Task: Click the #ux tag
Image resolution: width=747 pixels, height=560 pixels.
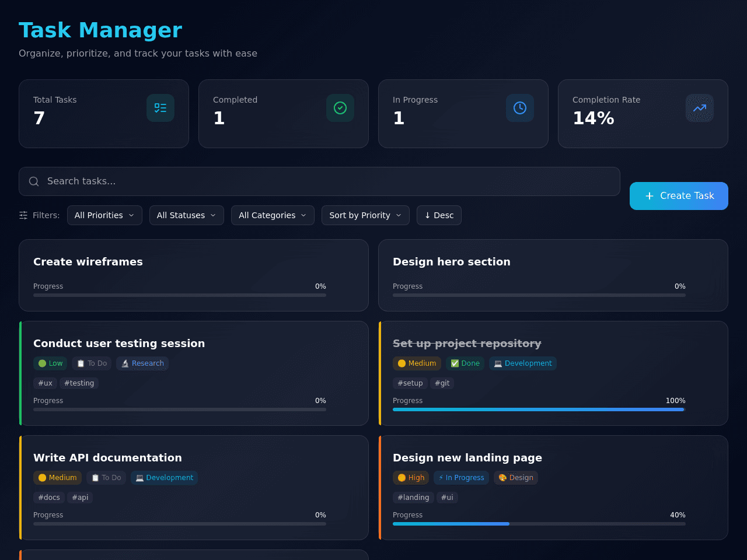Action: coord(45,383)
